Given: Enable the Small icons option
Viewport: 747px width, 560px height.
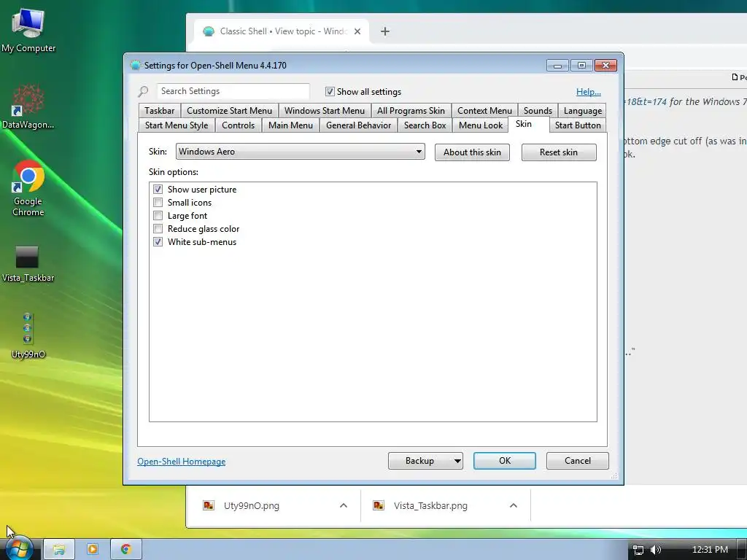Looking at the screenshot, I should point(158,203).
